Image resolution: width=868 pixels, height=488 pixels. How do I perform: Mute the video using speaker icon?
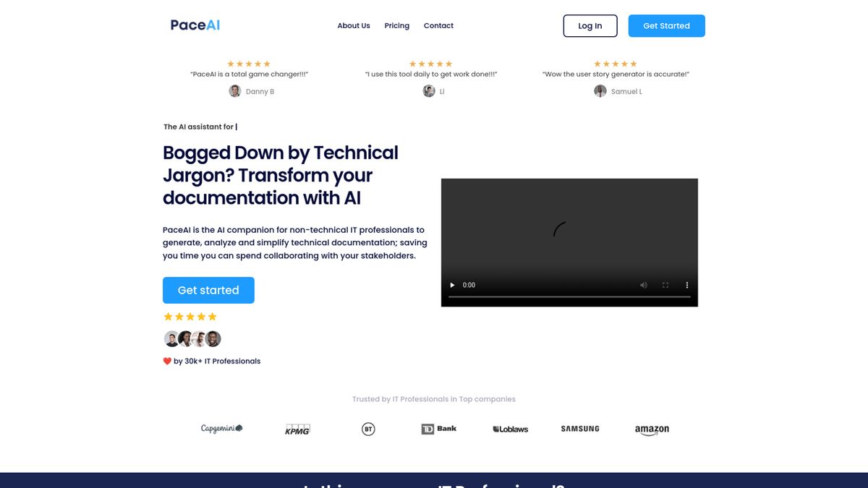pyautogui.click(x=644, y=285)
